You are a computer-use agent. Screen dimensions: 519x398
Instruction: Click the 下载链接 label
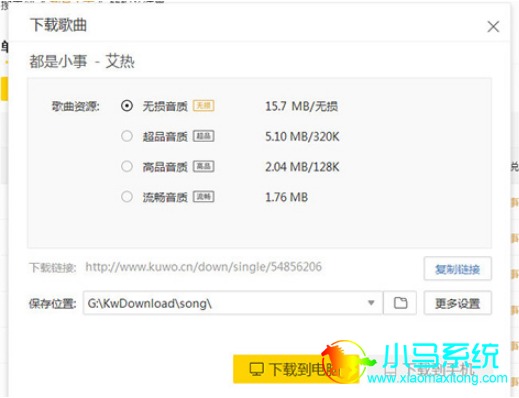coord(53,268)
